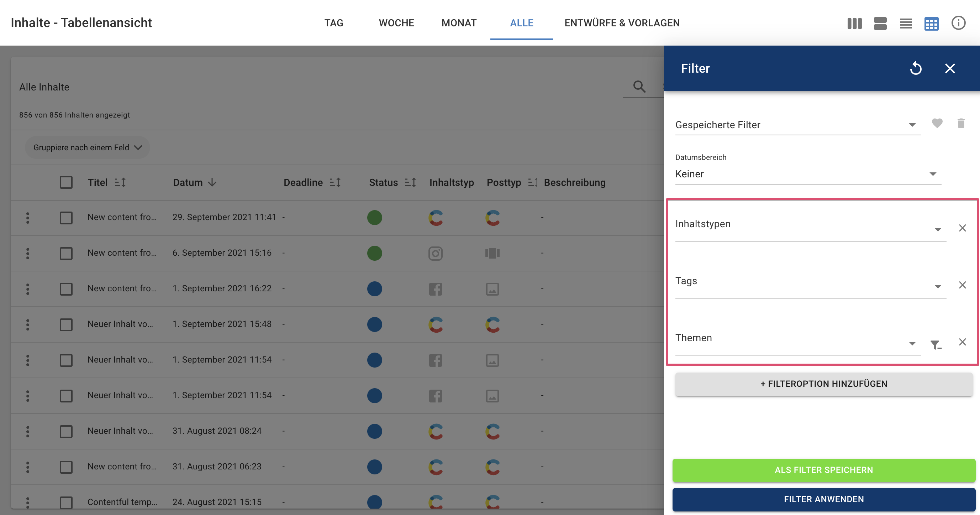Viewport: 980px width, 515px height.
Task: Click '856 von 856 Inhalten angezeigt' text
Action: tap(75, 115)
